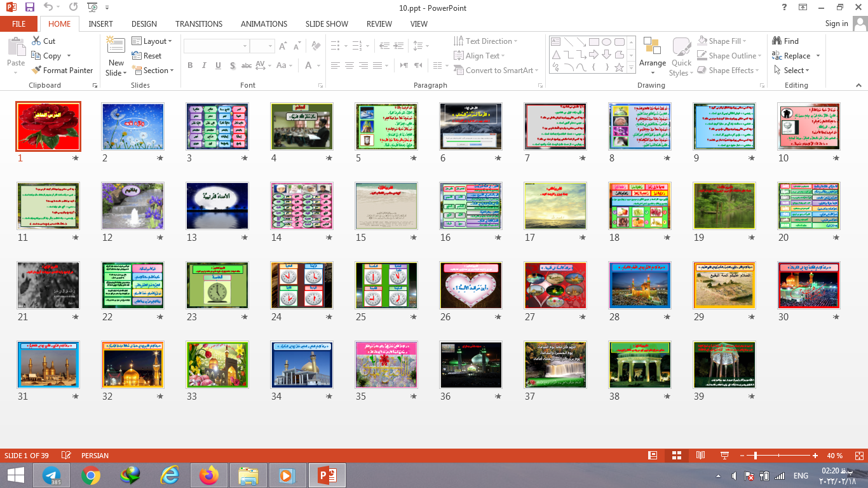Viewport: 868px width, 488px height.
Task: Click the Format Painter brush icon
Action: [36, 71]
